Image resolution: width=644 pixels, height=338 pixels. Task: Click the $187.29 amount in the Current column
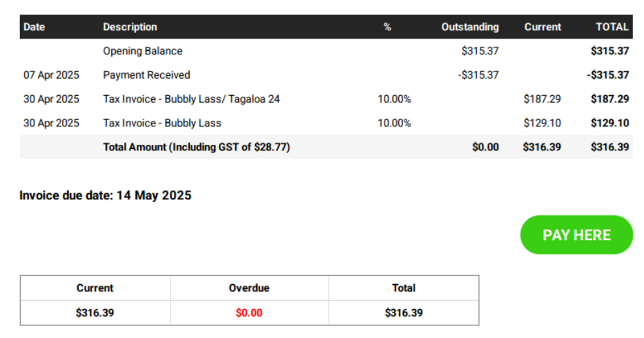click(x=542, y=99)
